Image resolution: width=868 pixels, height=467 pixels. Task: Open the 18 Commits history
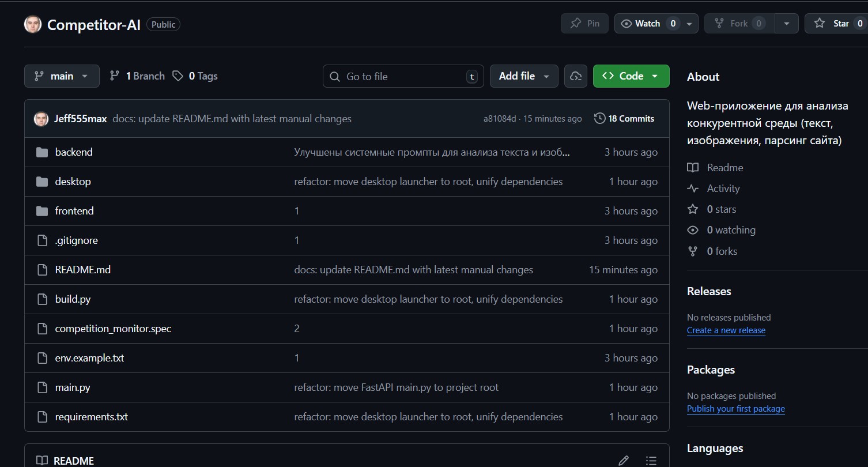click(624, 119)
